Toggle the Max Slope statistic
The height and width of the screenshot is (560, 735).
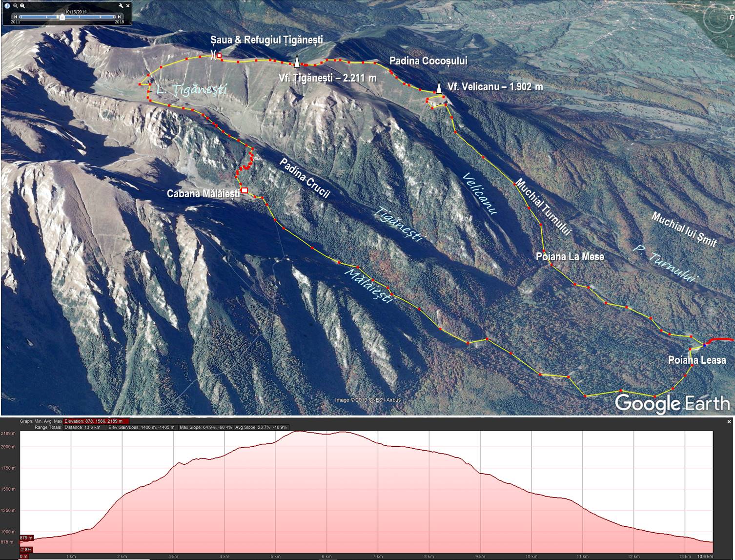tap(205, 427)
